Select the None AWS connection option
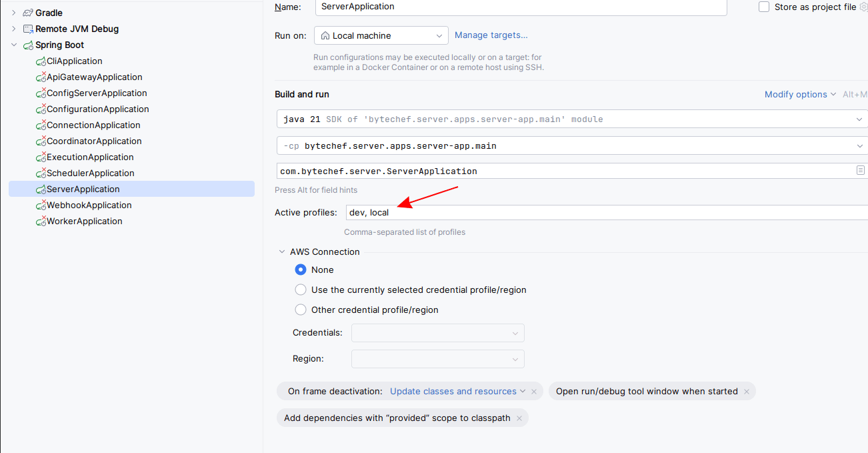868x453 pixels. (x=301, y=270)
